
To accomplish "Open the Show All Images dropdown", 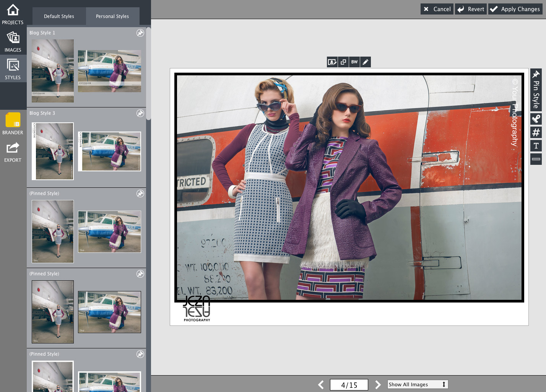I will coord(418,384).
